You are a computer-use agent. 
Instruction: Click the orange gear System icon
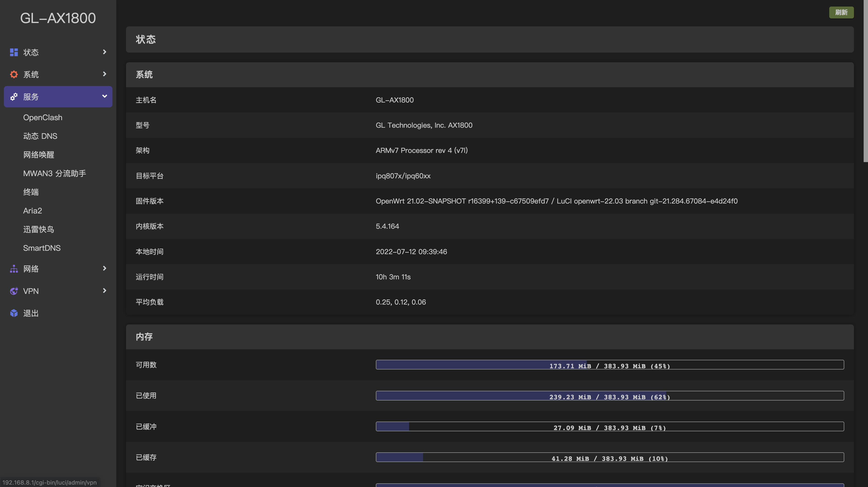[14, 74]
